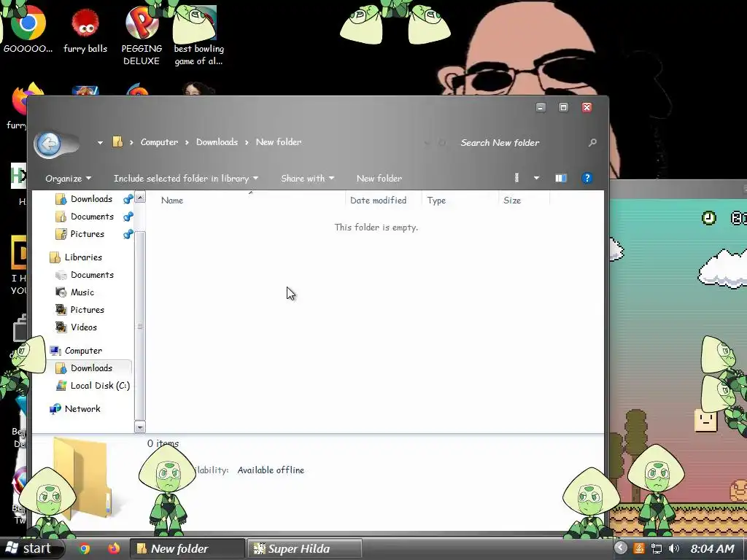The image size is (747, 560).
Task: Select Computer in the address breadcrumb
Action: 159,142
